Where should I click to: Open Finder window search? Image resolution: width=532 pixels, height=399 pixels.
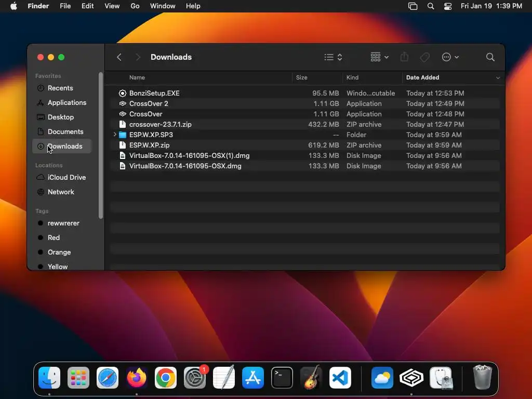click(490, 57)
